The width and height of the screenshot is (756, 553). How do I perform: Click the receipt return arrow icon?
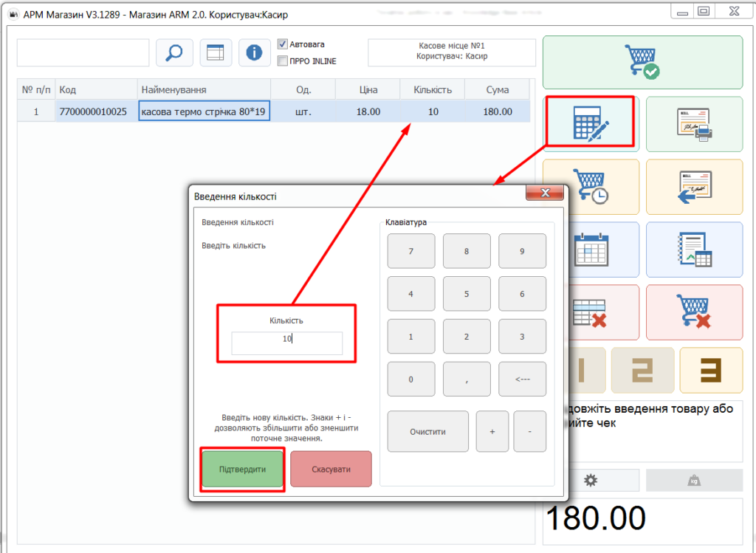point(694,187)
